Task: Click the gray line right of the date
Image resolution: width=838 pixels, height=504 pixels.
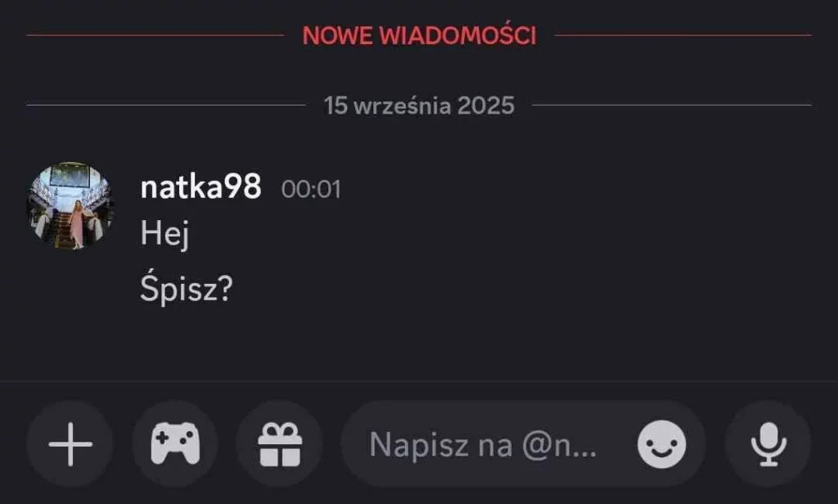Action: pyautogui.click(x=672, y=105)
